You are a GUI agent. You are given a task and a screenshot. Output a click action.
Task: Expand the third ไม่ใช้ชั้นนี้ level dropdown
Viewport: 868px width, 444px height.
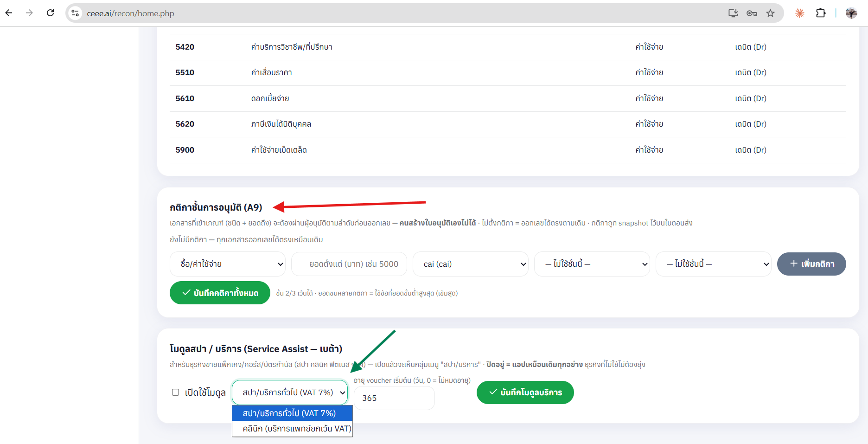tap(714, 264)
